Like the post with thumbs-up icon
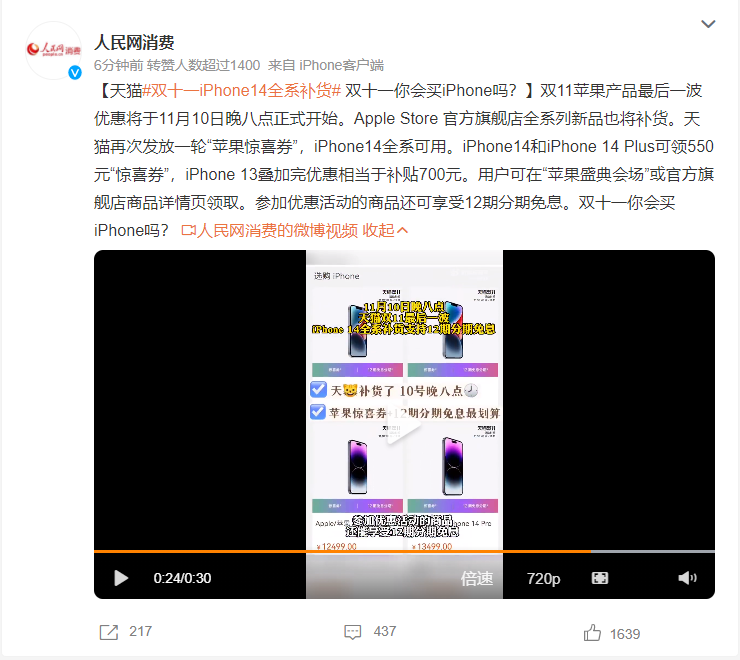 tap(592, 633)
